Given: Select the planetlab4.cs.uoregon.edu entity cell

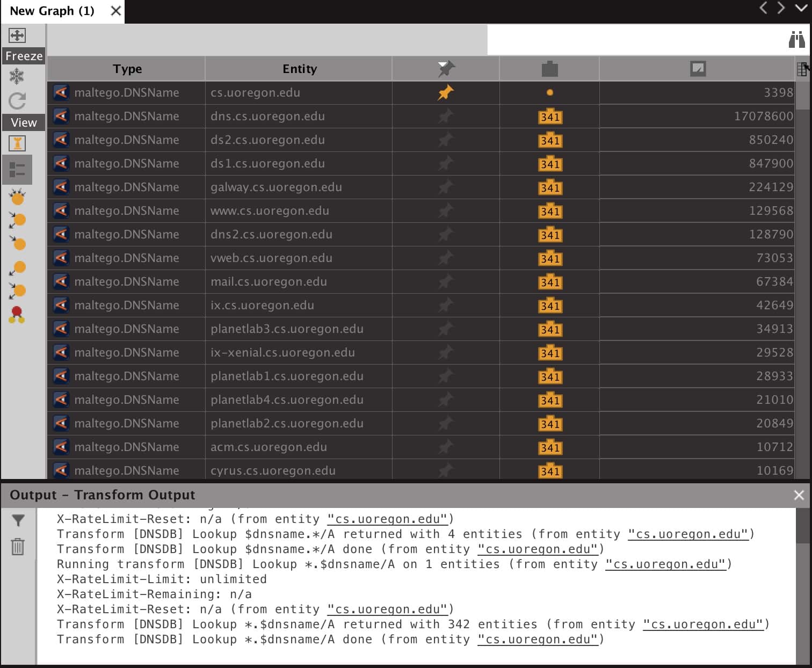Looking at the screenshot, I should pos(299,400).
